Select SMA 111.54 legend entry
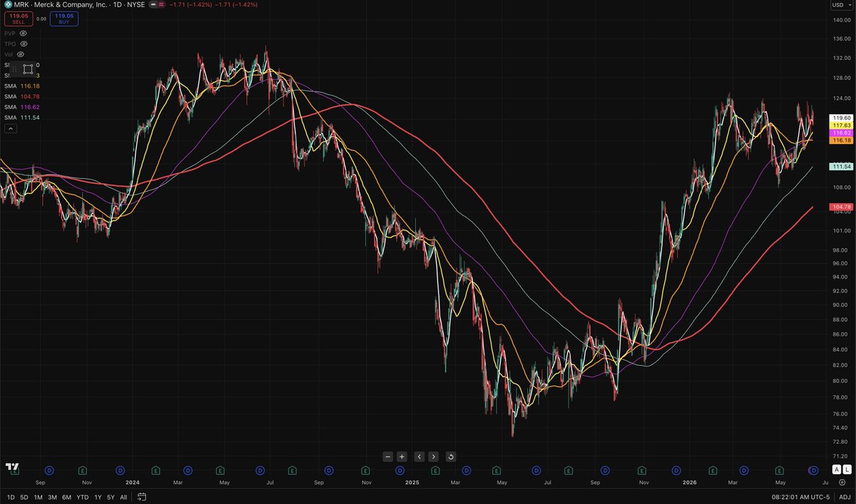This screenshot has height=504, width=856. tap(21, 117)
